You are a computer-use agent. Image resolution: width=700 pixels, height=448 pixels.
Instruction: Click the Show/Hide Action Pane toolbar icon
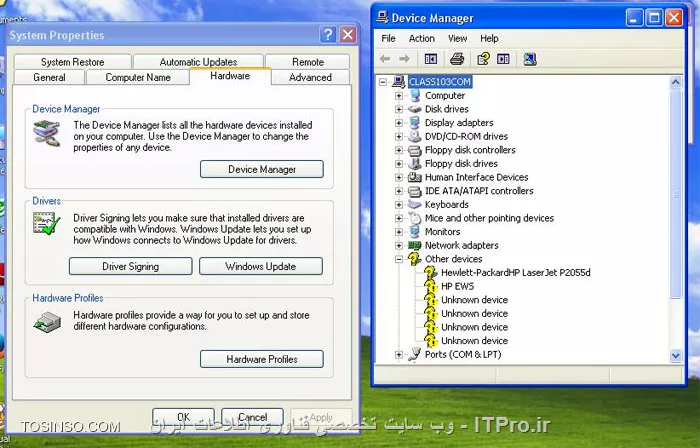503,59
